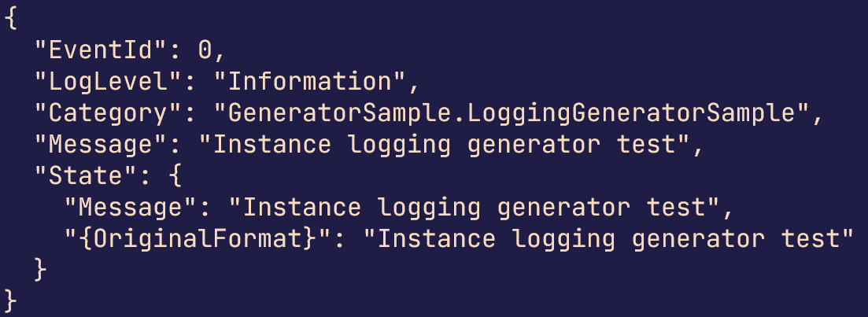Click the EventId value 0
Viewport: 868px width, 317px height.
[205, 51]
